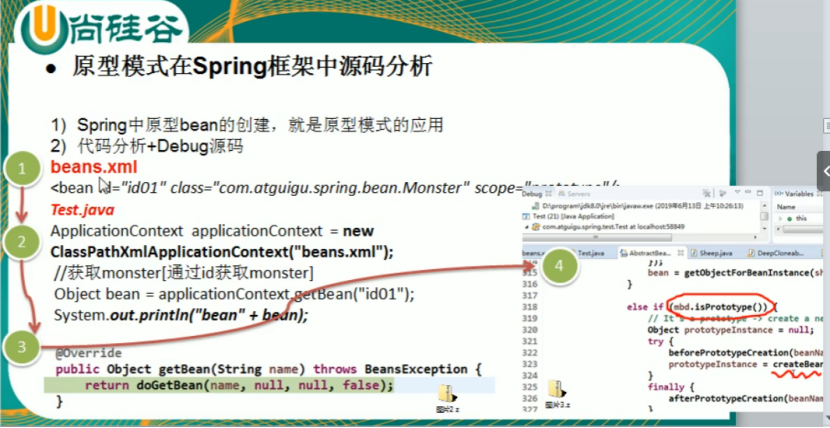This screenshot has height=428, width=830.
Task: Click the side panel collapse chevron
Action: (826, 171)
